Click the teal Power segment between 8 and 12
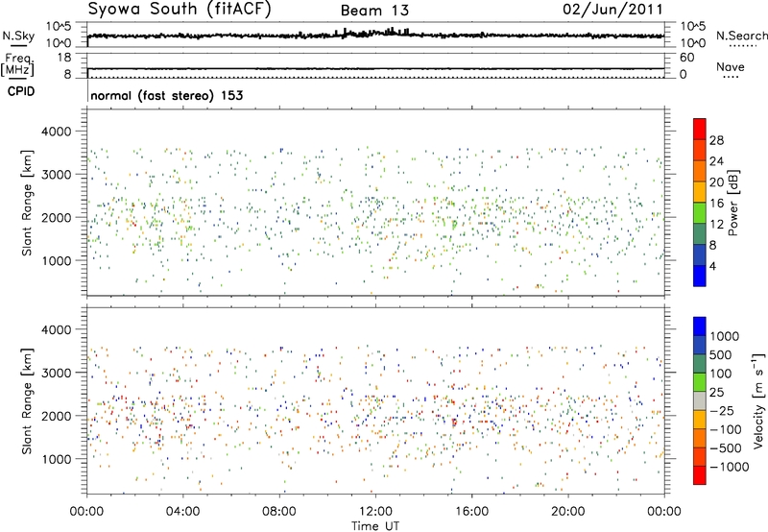Image resolution: width=768 pixels, height=532 pixels. coord(700,233)
